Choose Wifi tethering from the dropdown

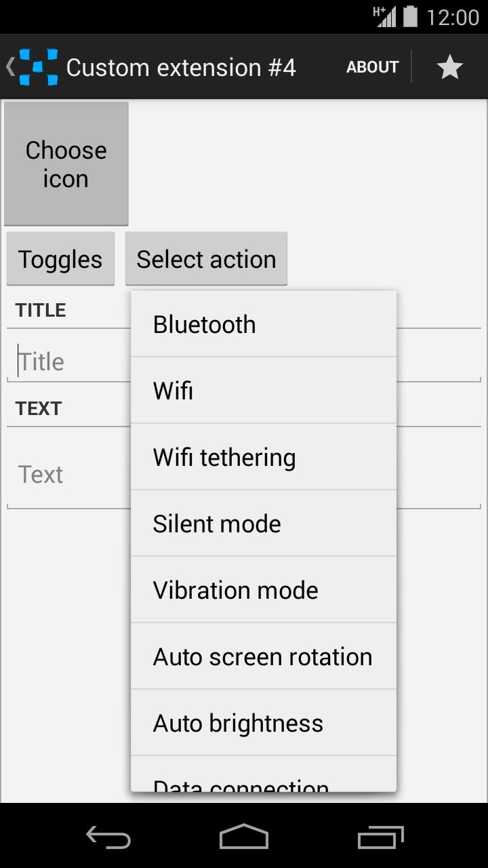[263, 456]
